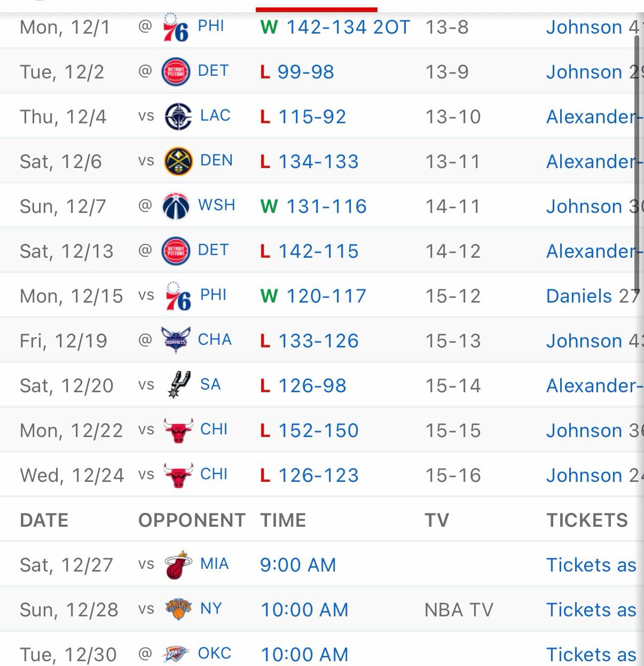This screenshot has width=644, height=666.
Task: Click the OKC team name link
Action: (215, 654)
